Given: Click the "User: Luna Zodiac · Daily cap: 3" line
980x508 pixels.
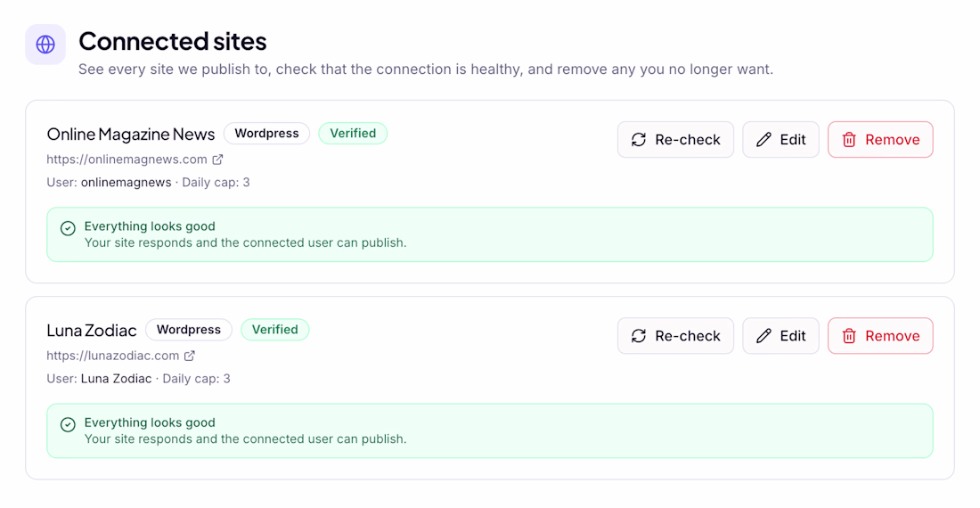Looking at the screenshot, I should pos(139,379).
